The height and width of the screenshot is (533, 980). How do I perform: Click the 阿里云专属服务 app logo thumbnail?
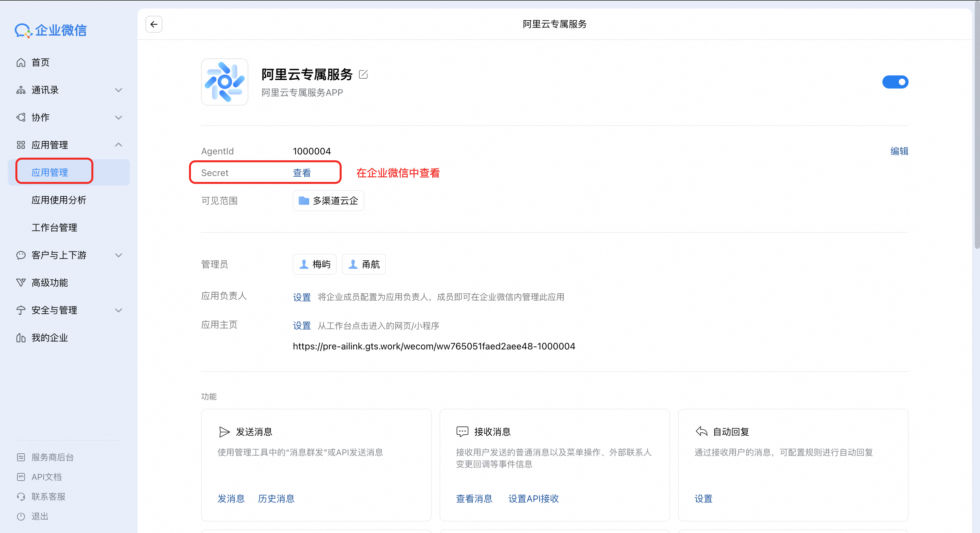tap(224, 82)
